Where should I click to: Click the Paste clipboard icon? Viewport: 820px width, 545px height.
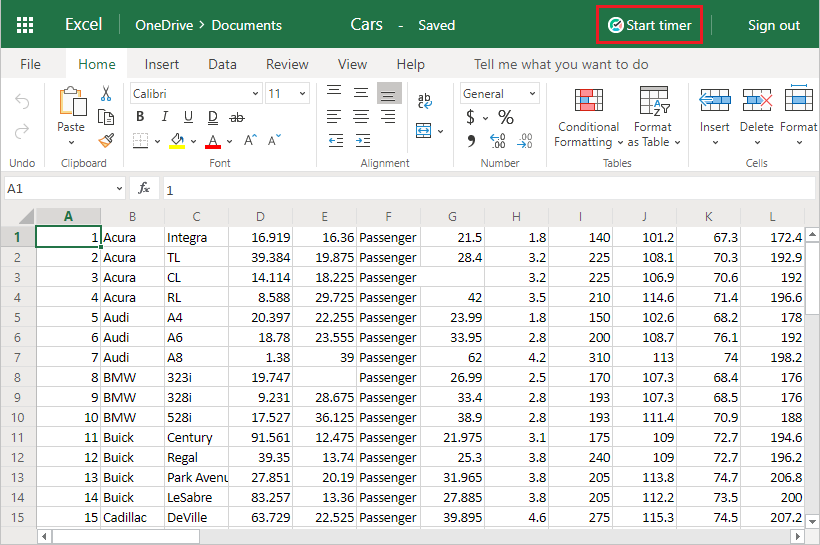(72, 101)
